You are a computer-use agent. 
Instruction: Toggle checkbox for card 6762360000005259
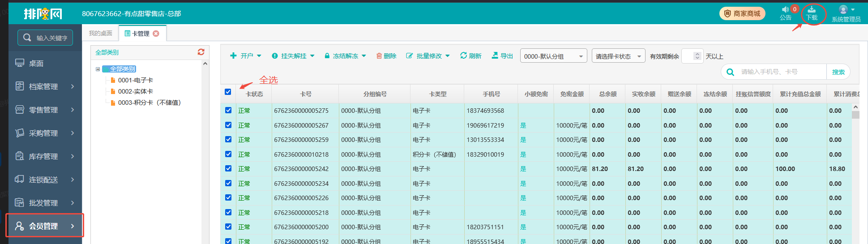point(228,139)
